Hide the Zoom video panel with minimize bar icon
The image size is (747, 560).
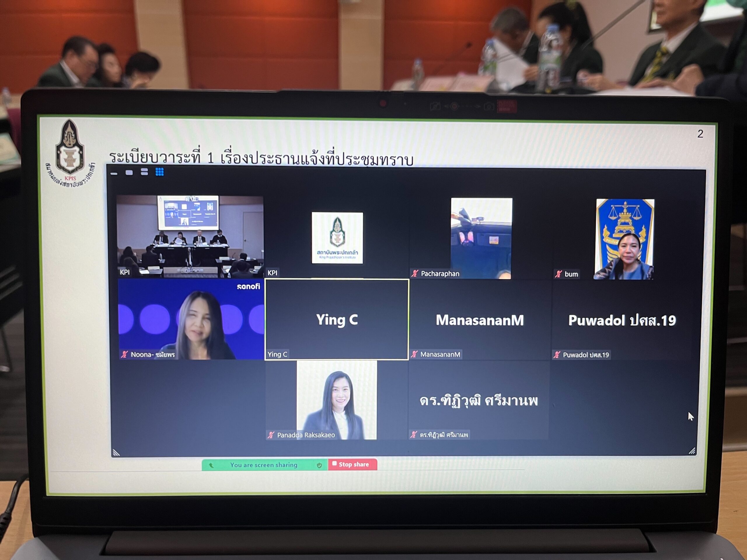[114, 174]
